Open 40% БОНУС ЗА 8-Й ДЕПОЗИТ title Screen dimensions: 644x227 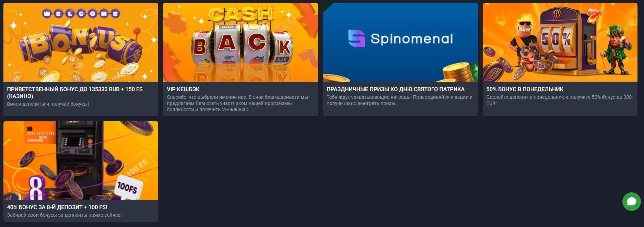(57, 207)
